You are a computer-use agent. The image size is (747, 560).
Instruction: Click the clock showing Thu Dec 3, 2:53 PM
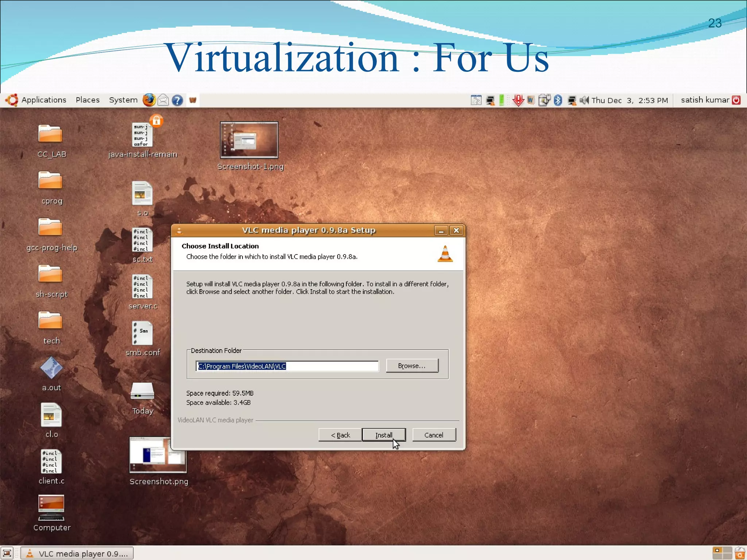[x=630, y=100]
